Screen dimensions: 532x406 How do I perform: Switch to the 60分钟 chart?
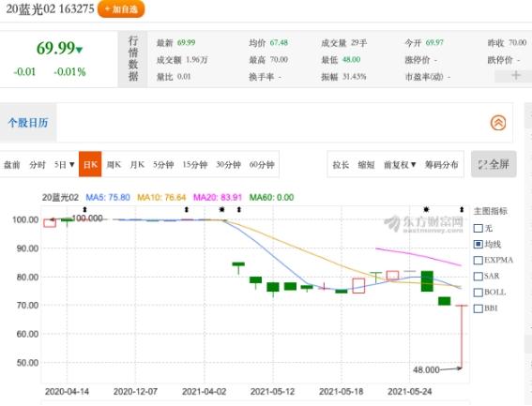click(262, 165)
